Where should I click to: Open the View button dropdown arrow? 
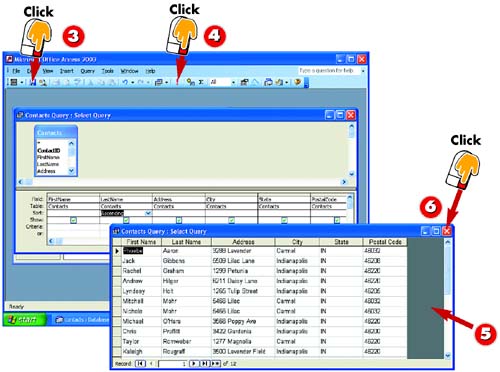pos(22,82)
